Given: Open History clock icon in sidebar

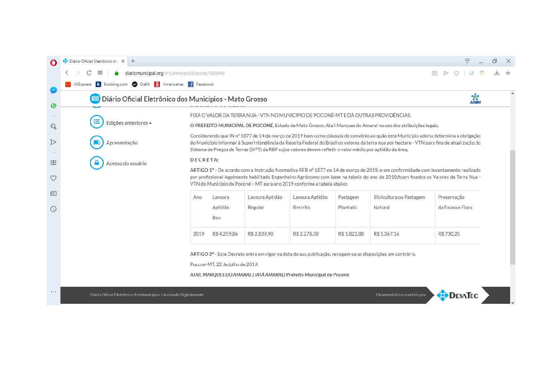Looking at the screenshot, I should [x=53, y=209].
